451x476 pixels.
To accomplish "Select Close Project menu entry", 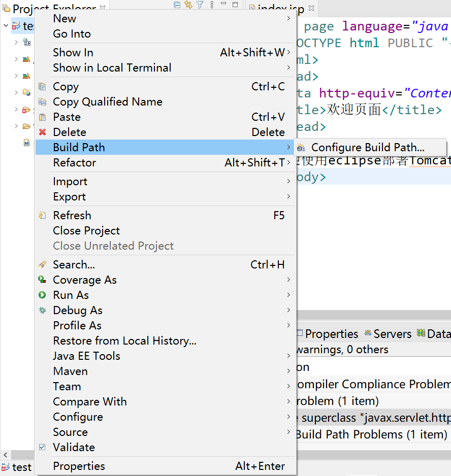I will pos(86,230).
